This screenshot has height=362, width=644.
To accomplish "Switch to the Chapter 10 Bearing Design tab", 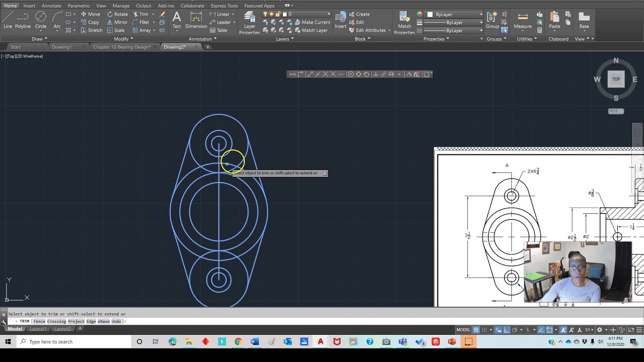I will point(122,47).
